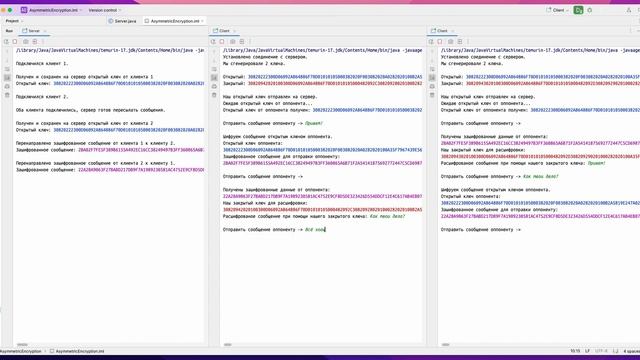Click the green 'Привет!' message in middle Client console
Image resolution: width=640 pixels, height=360 pixels.
click(x=314, y=123)
